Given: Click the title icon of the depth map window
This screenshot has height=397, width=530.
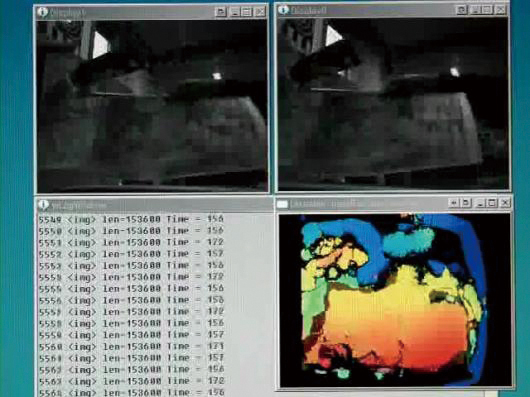Looking at the screenshot, I should click(283, 204).
